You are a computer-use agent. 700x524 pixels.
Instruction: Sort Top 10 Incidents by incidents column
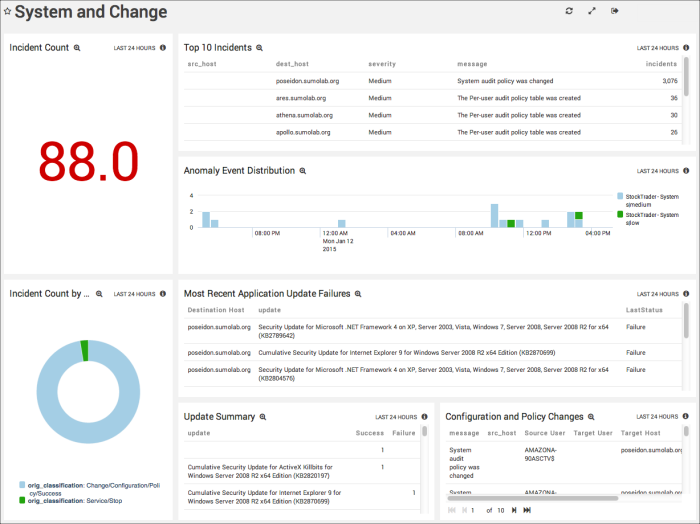[661, 64]
